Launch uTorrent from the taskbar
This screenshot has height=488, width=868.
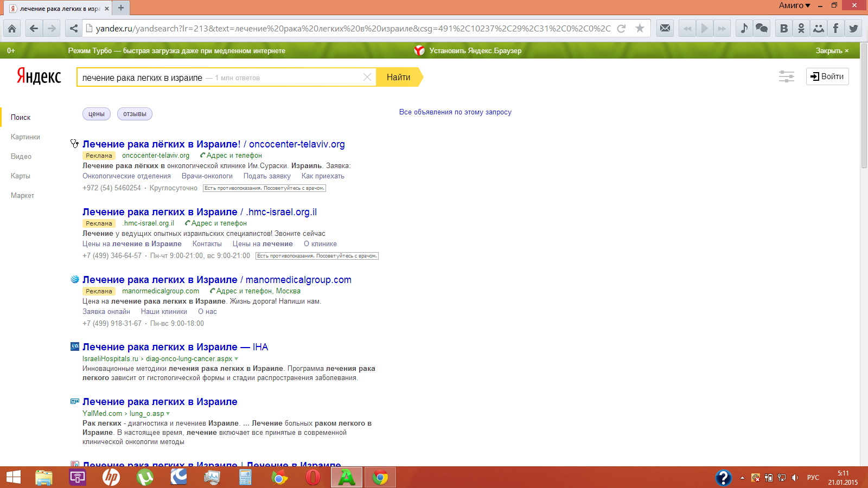[145, 477]
